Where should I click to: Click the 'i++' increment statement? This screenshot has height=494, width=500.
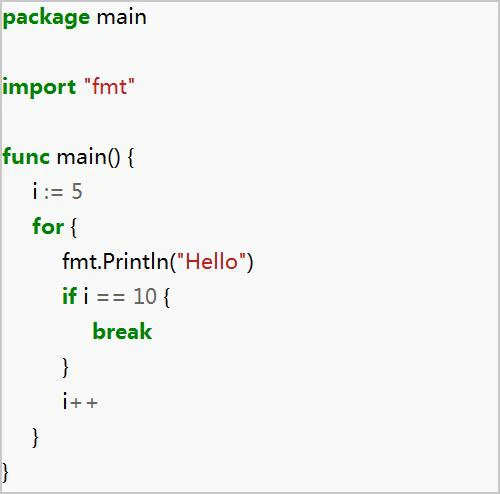click(80, 401)
